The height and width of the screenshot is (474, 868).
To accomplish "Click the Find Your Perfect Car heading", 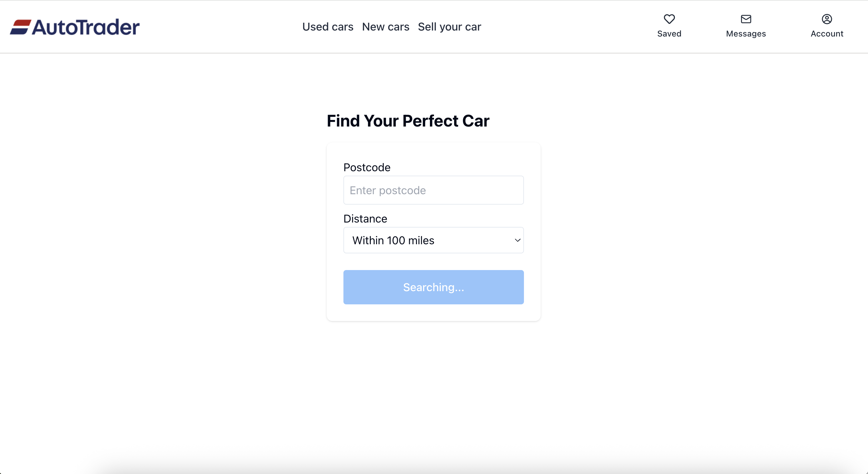I will [408, 121].
